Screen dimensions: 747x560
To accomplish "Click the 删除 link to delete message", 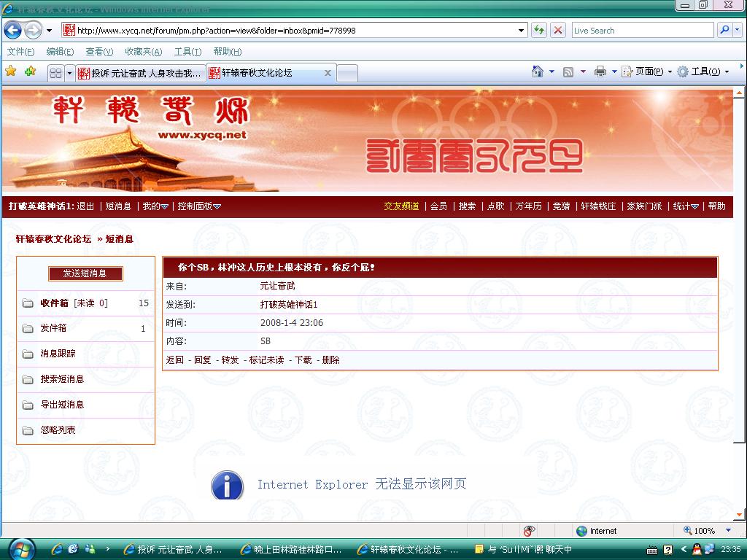I will click(330, 359).
